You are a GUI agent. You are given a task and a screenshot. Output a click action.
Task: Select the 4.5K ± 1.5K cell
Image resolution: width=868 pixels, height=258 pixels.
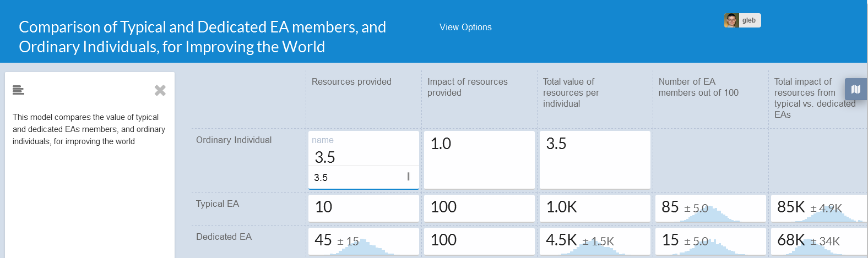[595, 241]
